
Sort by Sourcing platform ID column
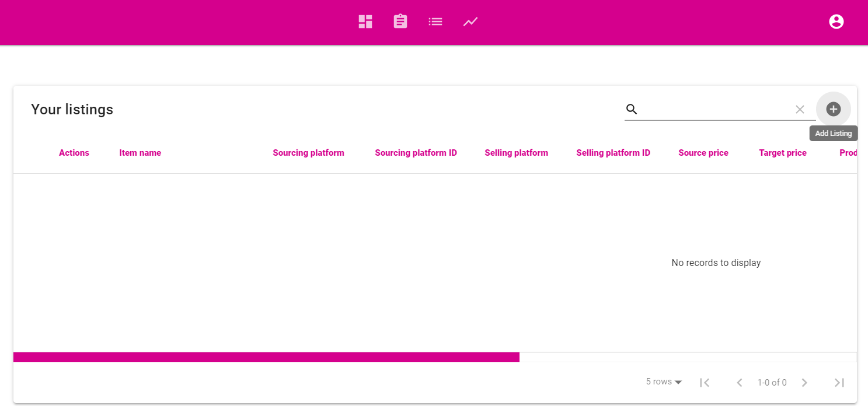click(x=416, y=153)
